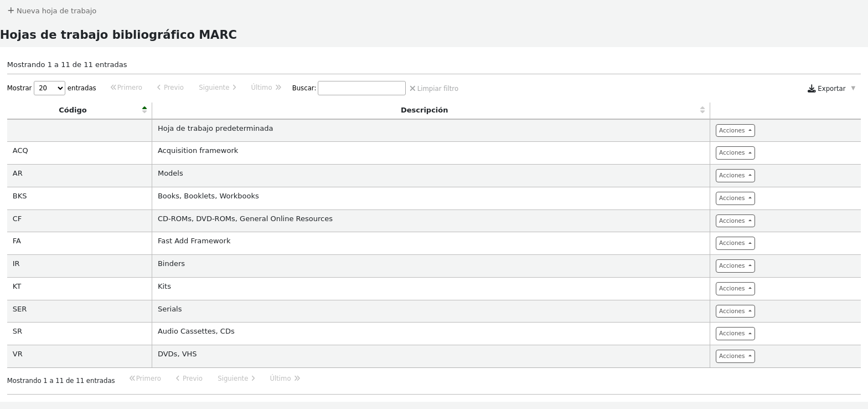The height and width of the screenshot is (409, 868).
Task: Type in the Buscar search field
Action: pyautogui.click(x=361, y=88)
